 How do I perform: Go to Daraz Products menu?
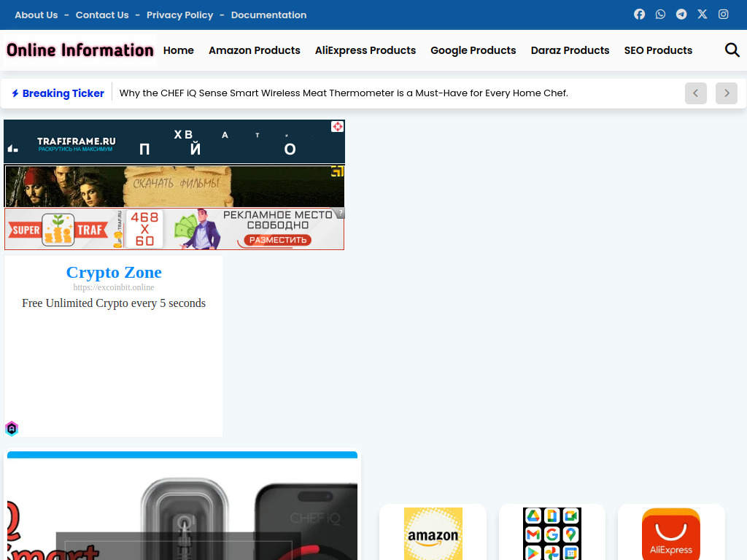(570, 50)
